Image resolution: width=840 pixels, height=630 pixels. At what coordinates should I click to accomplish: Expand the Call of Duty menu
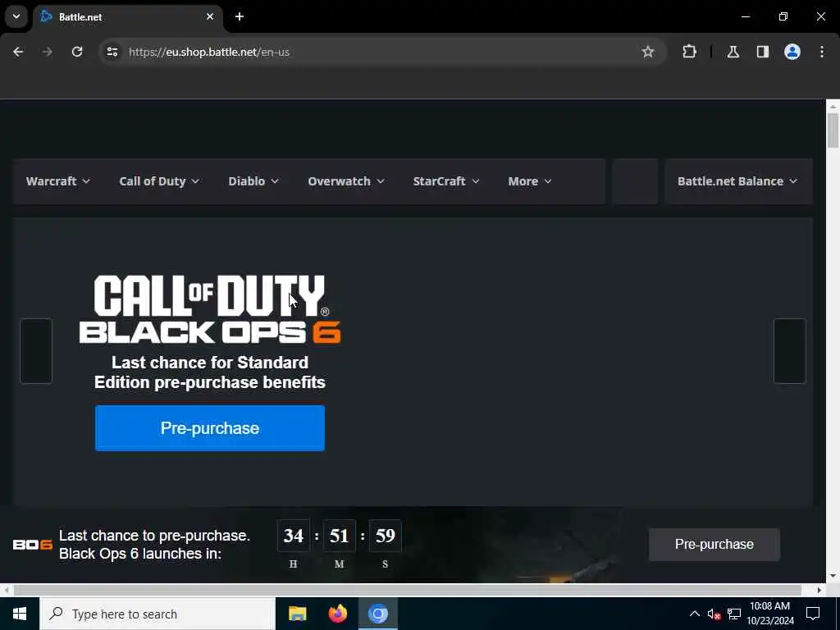point(159,181)
